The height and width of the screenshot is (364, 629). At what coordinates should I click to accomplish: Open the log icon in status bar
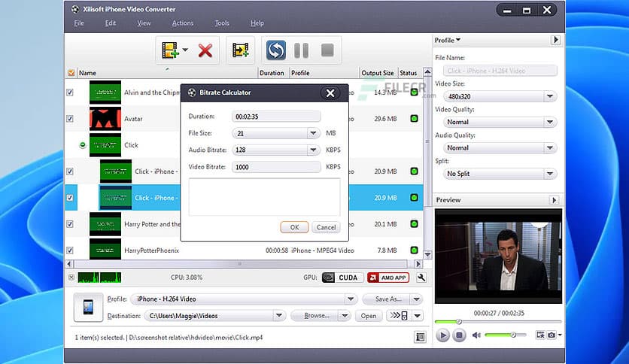(x=420, y=337)
